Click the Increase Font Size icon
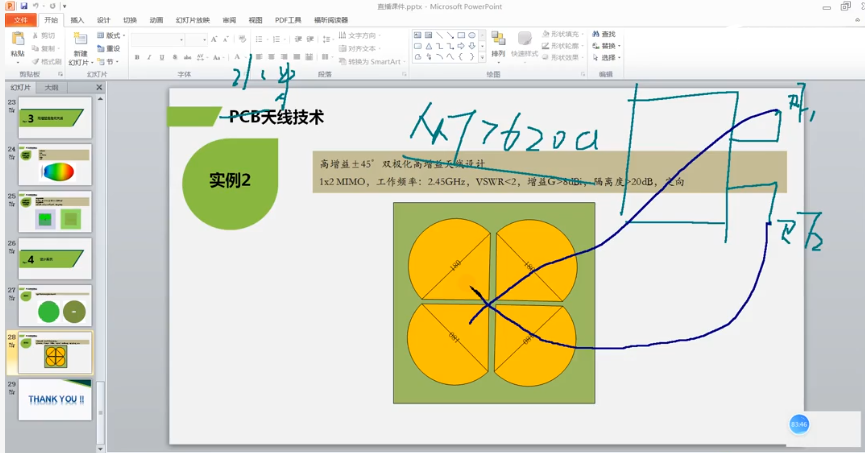The width and height of the screenshot is (865, 453). [214, 39]
